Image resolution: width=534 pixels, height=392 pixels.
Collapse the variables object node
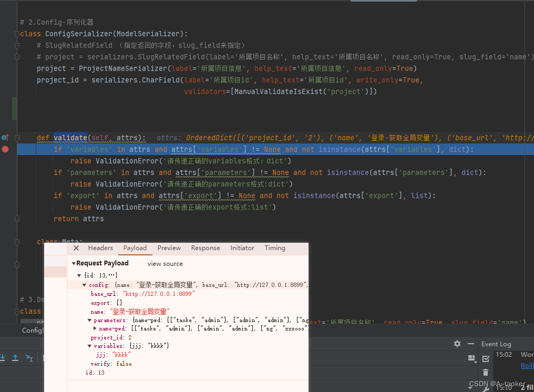pyautogui.click(x=89, y=346)
